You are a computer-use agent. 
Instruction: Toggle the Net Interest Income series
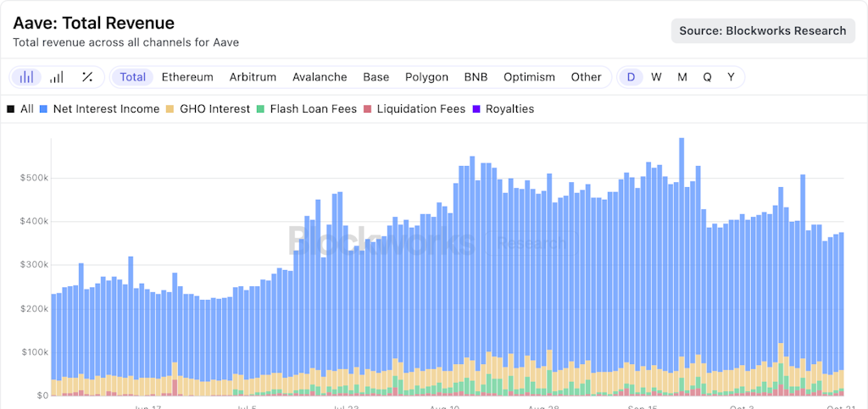(x=100, y=109)
